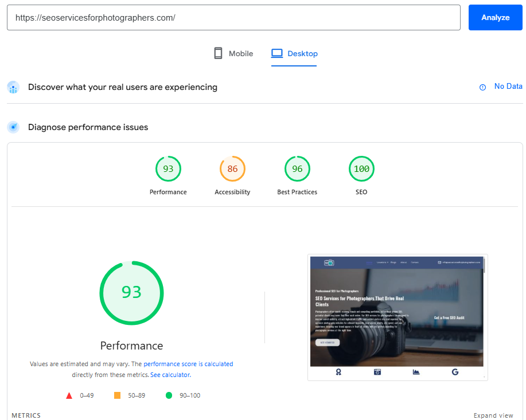Click the green circle 90–100 legend icon
Screen dimensions: 526x420
(169, 395)
